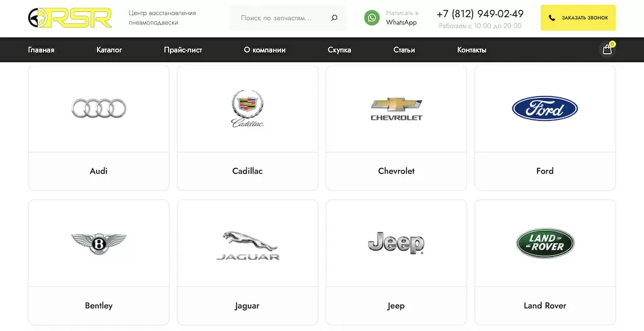Click the Работаем с 10:00 до 20:00 text
Viewport: 644px width, 331px height.
point(480,26)
